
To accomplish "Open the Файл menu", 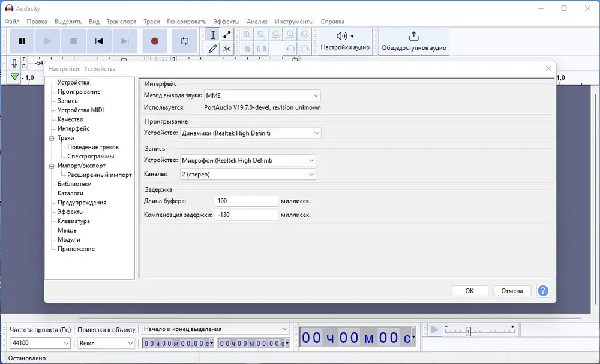I will tap(12, 22).
